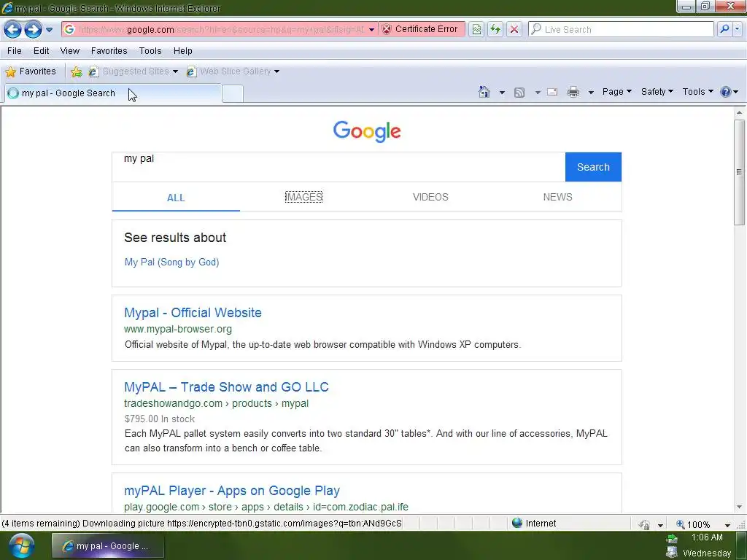Open the Print options dropdown arrow
Viewport: 747px width, 560px height.
591,93
